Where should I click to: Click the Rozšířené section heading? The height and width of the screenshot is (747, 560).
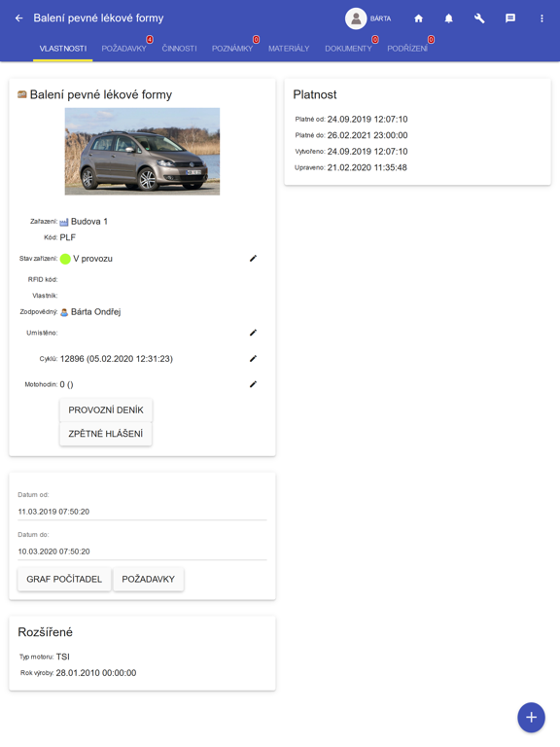46,632
